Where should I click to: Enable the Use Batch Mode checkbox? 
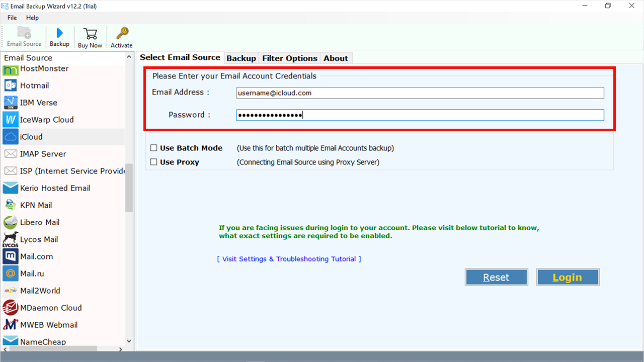pyautogui.click(x=154, y=148)
